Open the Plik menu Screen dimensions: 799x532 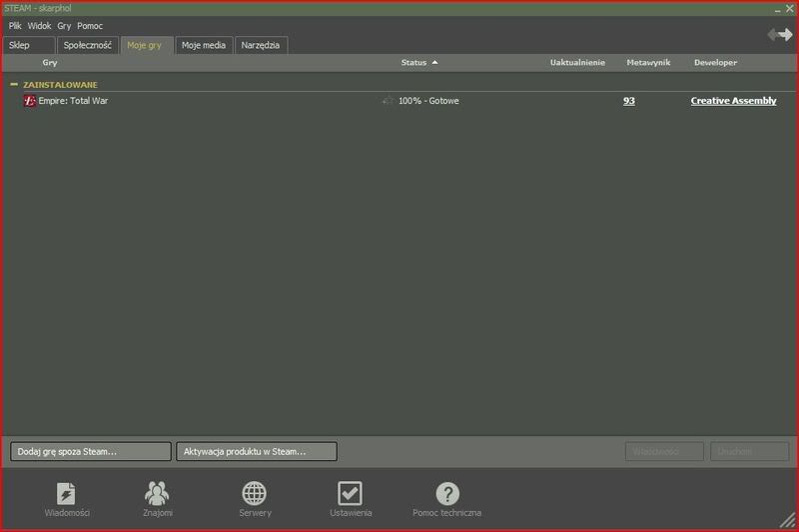click(x=15, y=26)
